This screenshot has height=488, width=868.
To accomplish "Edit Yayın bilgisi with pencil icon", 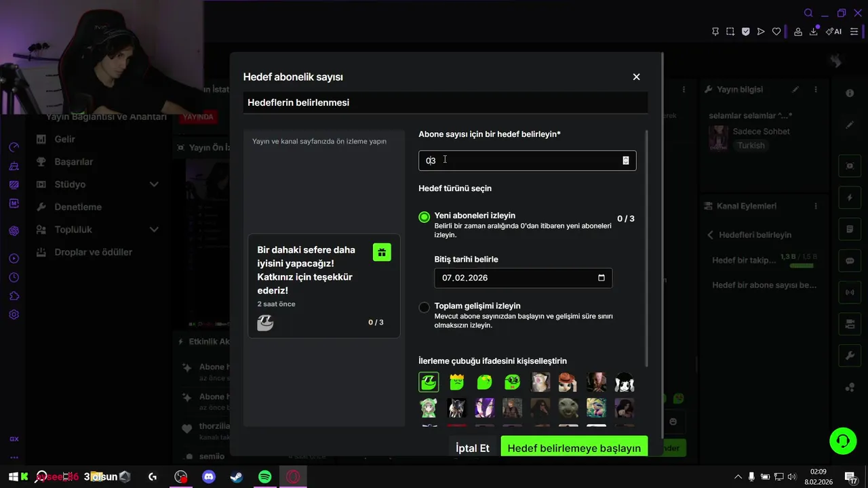I will click(795, 89).
